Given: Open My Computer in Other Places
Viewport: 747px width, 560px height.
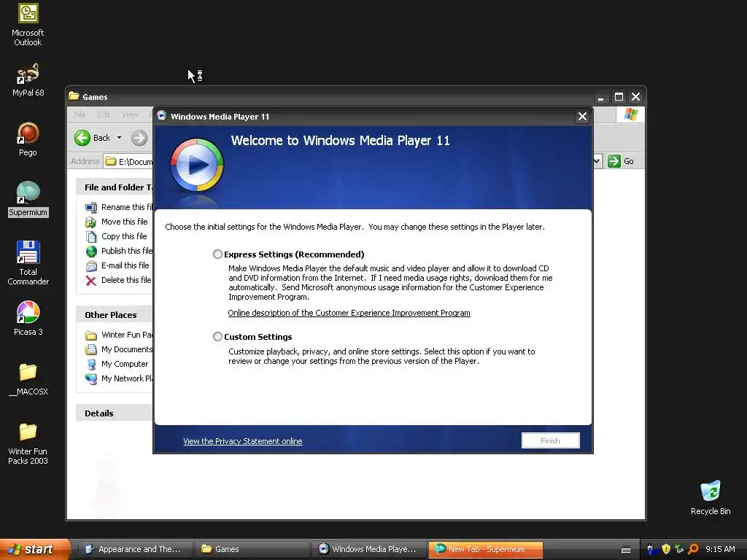Looking at the screenshot, I should (x=117, y=364).
